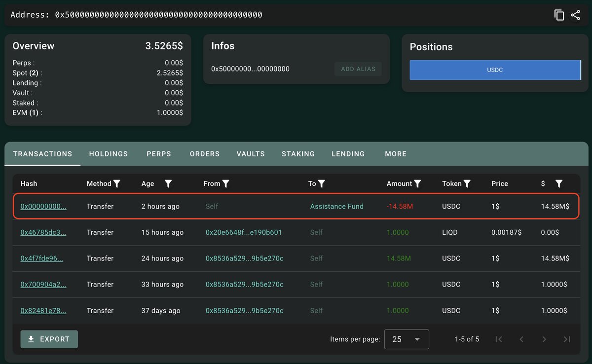Open the Staking tab
This screenshot has height=364, width=592.
click(x=298, y=154)
